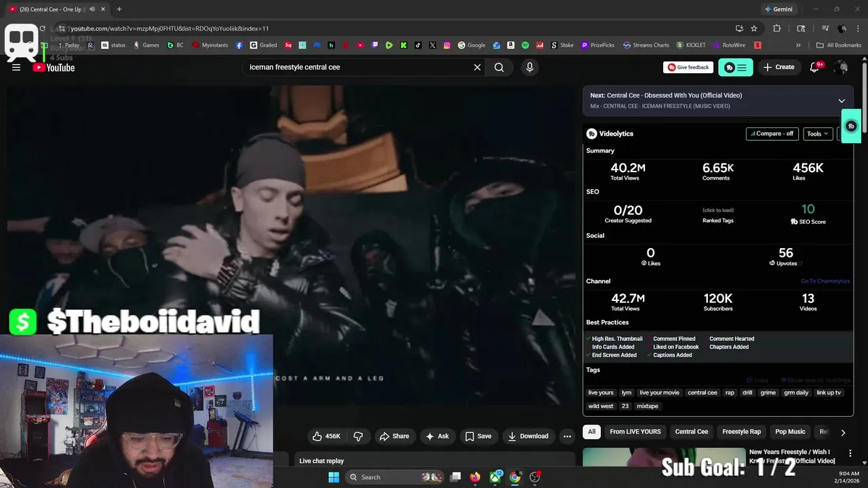Open the PrizePicks bookmark

[x=597, y=45]
